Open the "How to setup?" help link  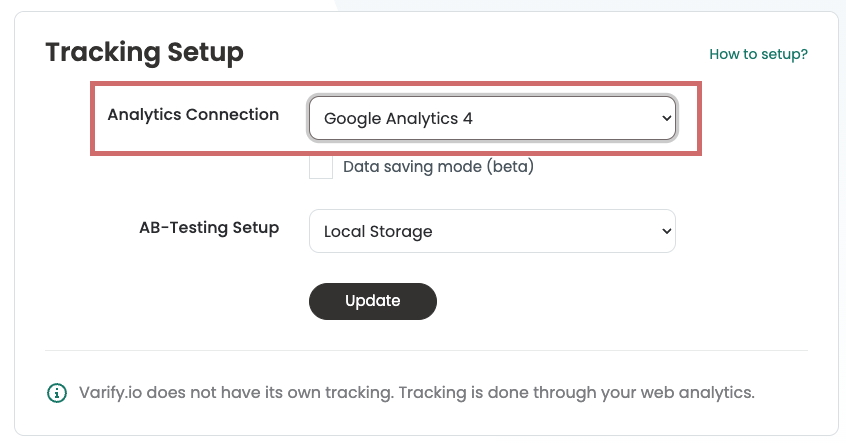(x=758, y=54)
